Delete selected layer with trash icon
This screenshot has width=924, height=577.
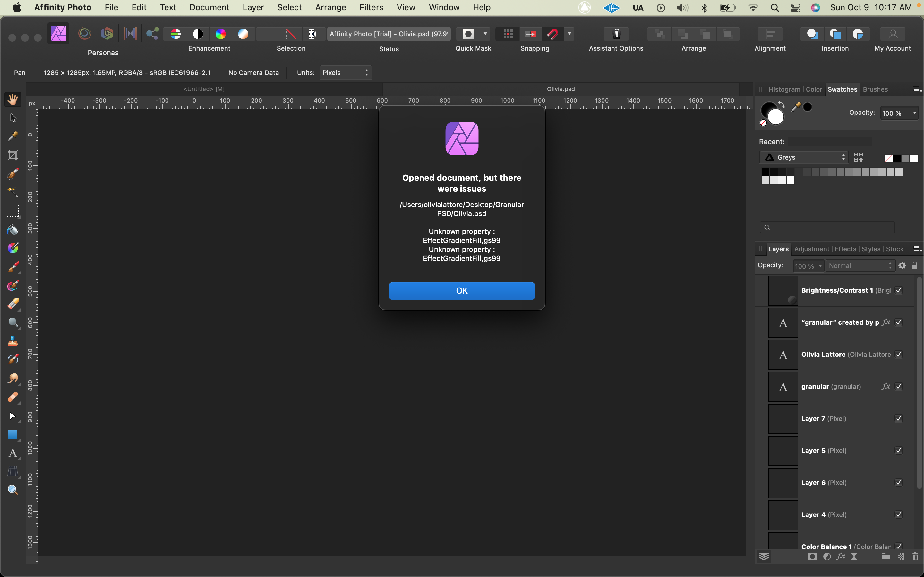click(915, 556)
